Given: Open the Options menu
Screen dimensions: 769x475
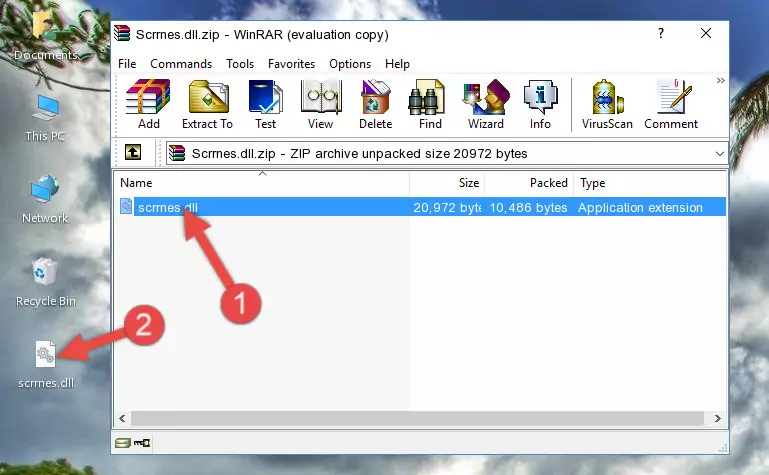Looking at the screenshot, I should point(350,64).
